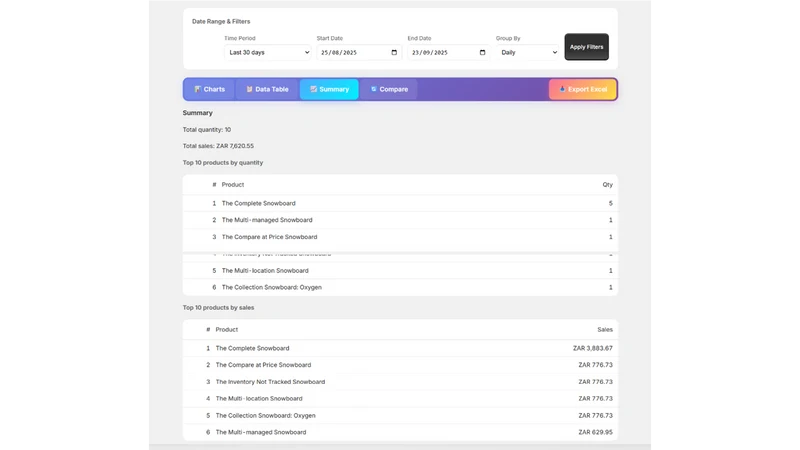Click Top 10 products by sales heading
This screenshot has height=450, width=800.
[218, 308]
